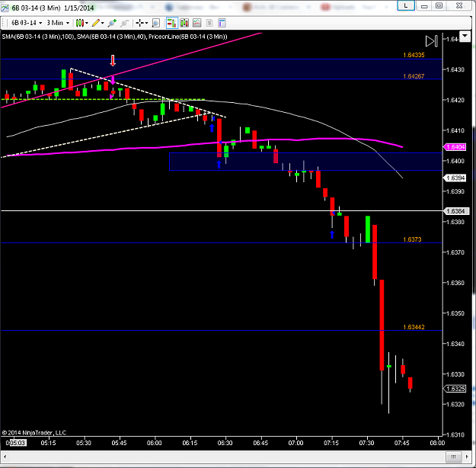Select the pencil drawing tools icon
Screen dimensions: 476x468
click(x=96, y=23)
